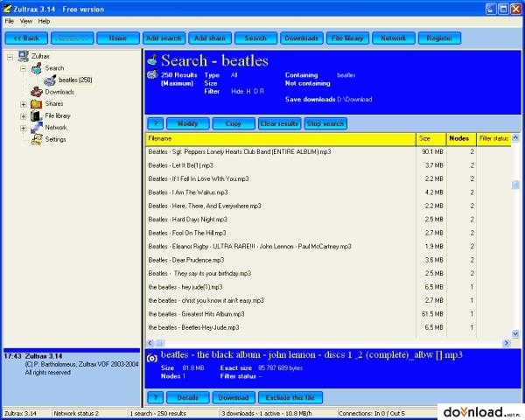Select the Settings tree item label

point(56,140)
